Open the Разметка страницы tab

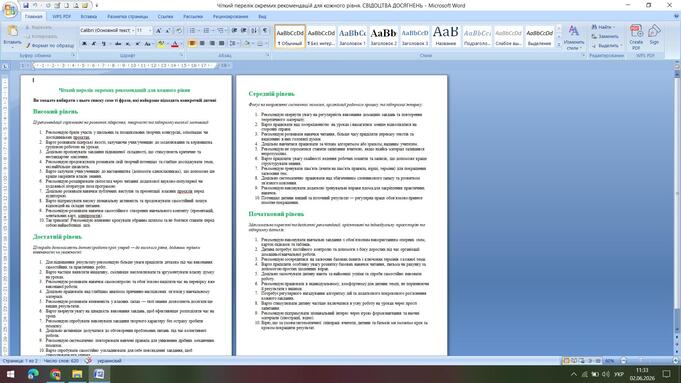point(128,17)
